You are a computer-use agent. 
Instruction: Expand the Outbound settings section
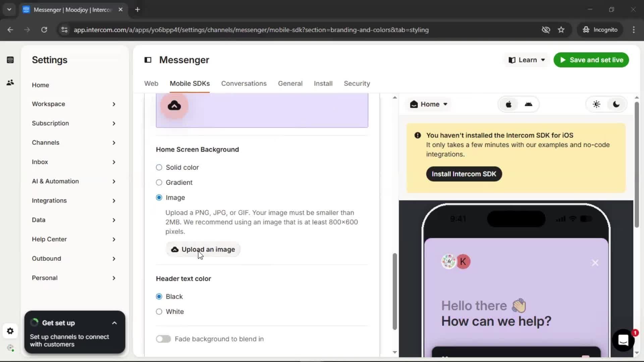click(74, 258)
